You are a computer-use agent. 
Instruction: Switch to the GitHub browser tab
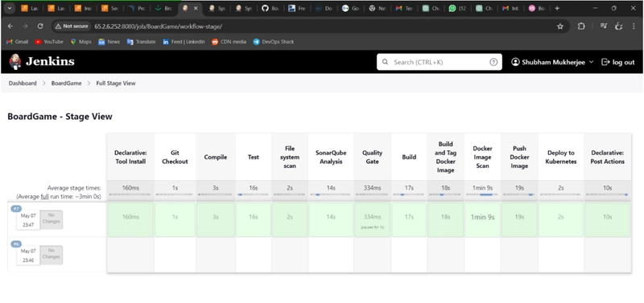270,8
